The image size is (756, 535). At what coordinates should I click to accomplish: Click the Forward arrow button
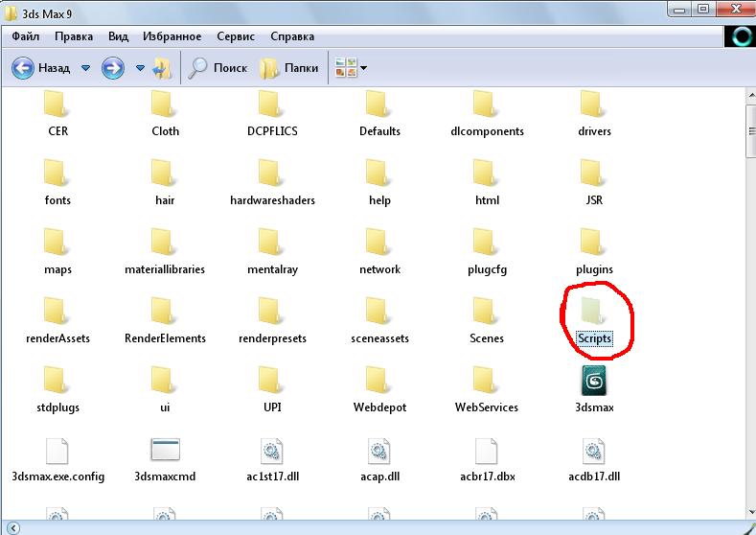(113, 68)
